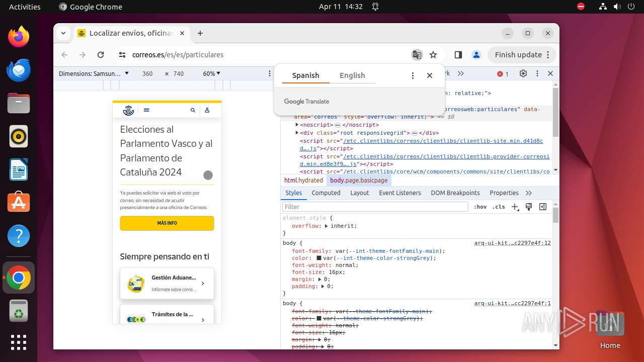Open the Google Translate icon in address bar

point(417,55)
